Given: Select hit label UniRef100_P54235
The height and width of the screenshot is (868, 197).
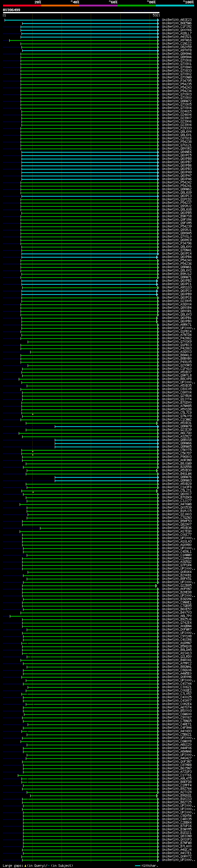Looking at the screenshot, I should click(177, 84).
